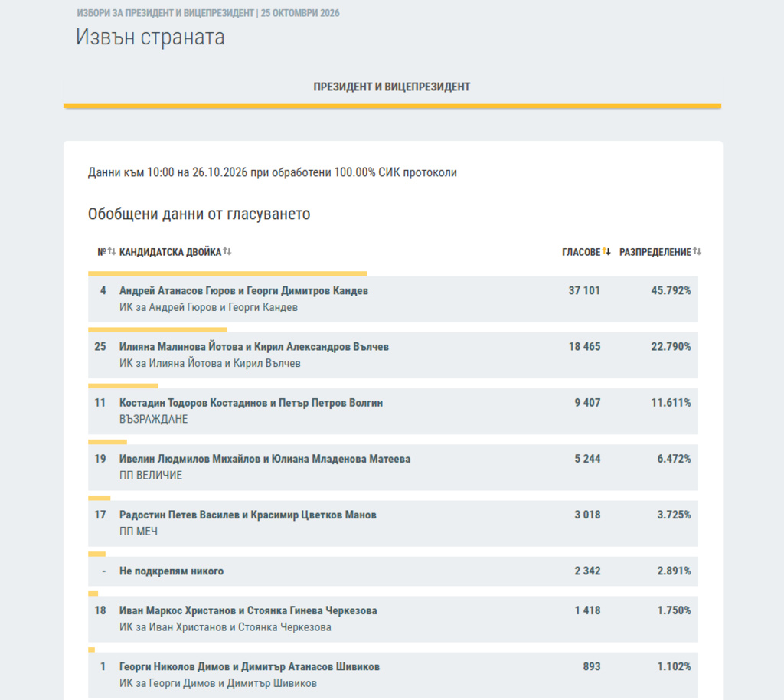Select vote count 893

[592, 666]
